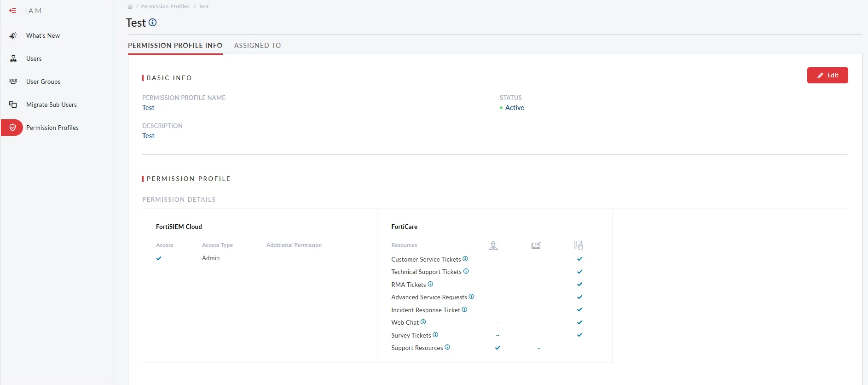Click the Permission Profiles breadcrumb link
Viewport: 868px width, 385px height.
[165, 6]
